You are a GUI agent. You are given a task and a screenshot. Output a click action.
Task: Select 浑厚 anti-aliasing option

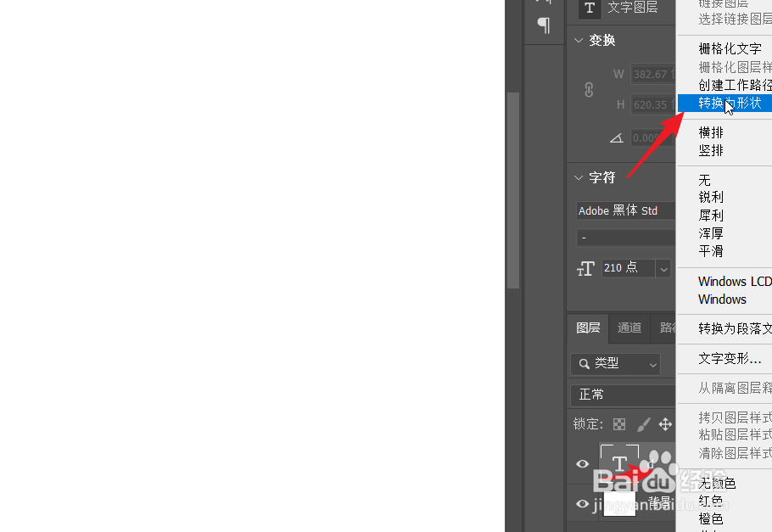711,233
